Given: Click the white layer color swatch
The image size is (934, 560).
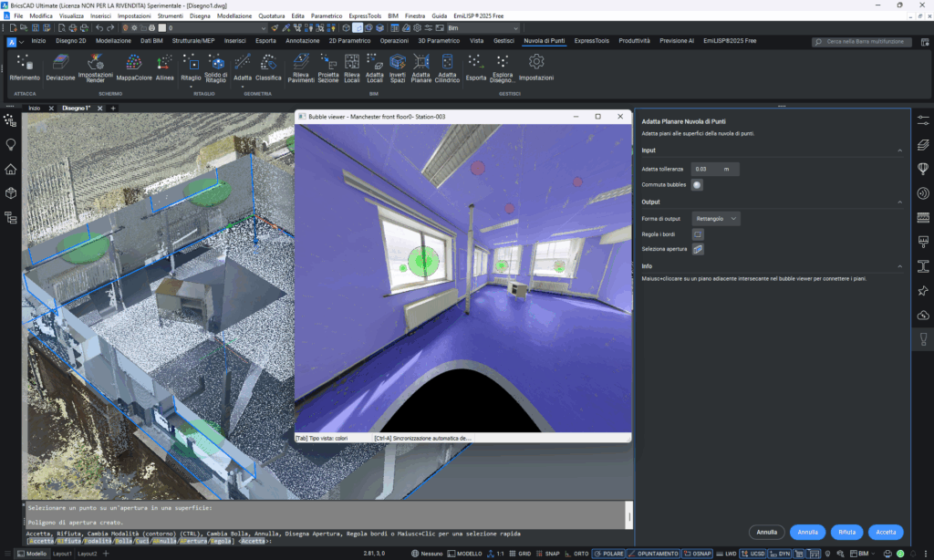Looking at the screenshot, I should coord(161,28).
